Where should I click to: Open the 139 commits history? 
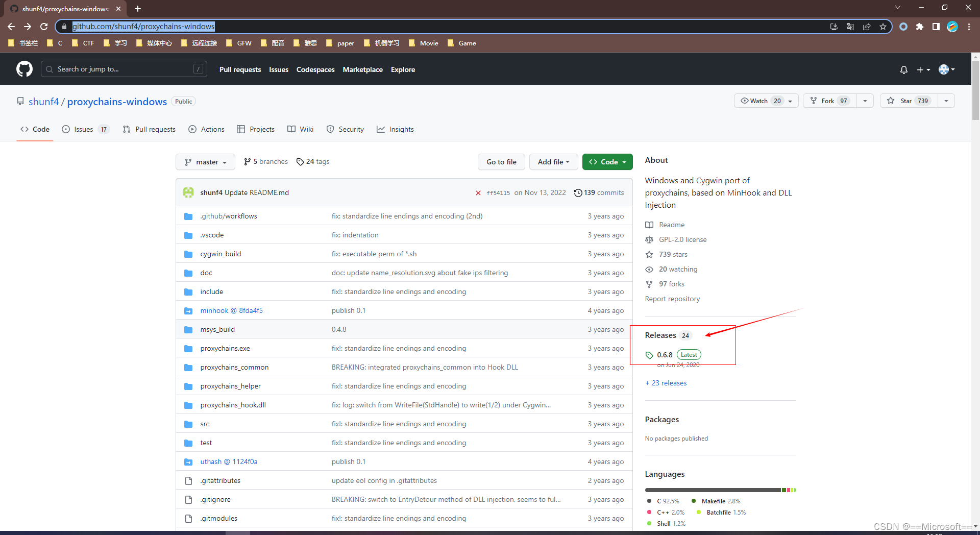599,192
